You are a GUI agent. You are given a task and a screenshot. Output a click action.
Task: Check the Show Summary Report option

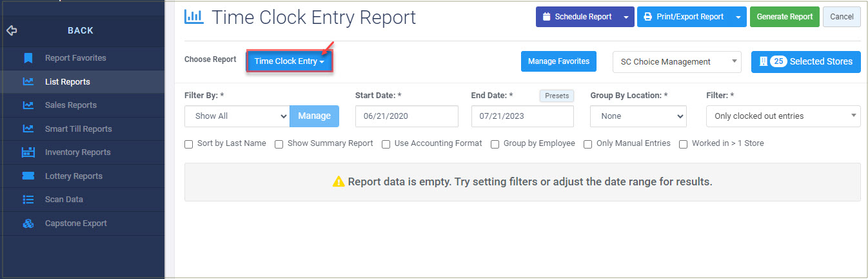point(279,144)
